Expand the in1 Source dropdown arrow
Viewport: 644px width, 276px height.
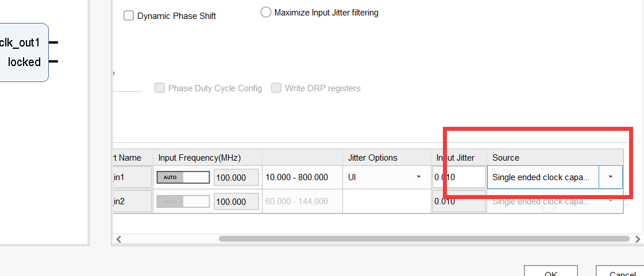610,177
